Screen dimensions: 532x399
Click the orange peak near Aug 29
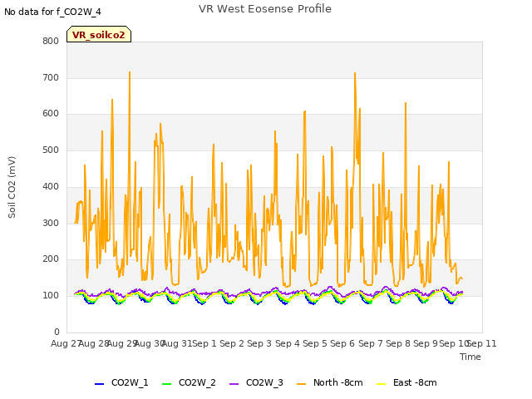(x=130, y=72)
